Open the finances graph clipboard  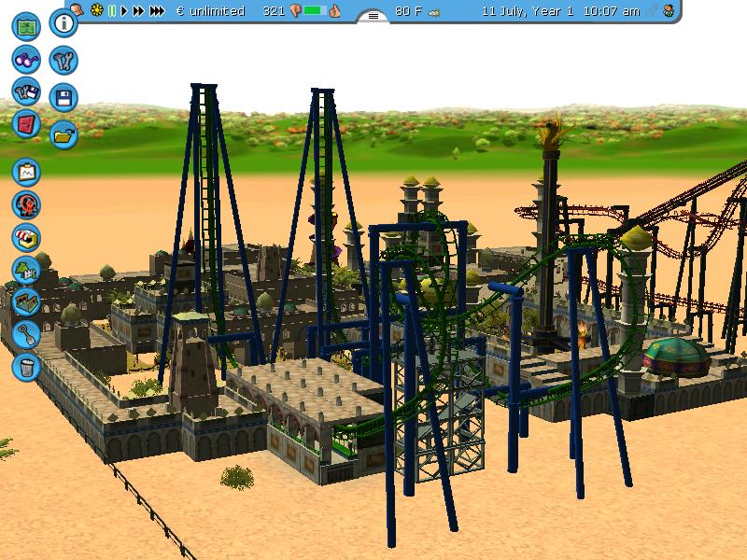coord(26,173)
